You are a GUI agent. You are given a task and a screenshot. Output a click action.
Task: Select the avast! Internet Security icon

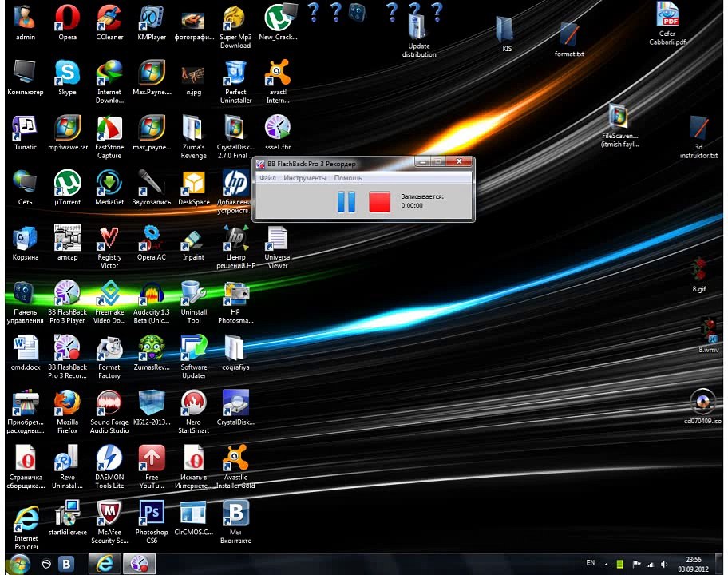pyautogui.click(x=278, y=82)
